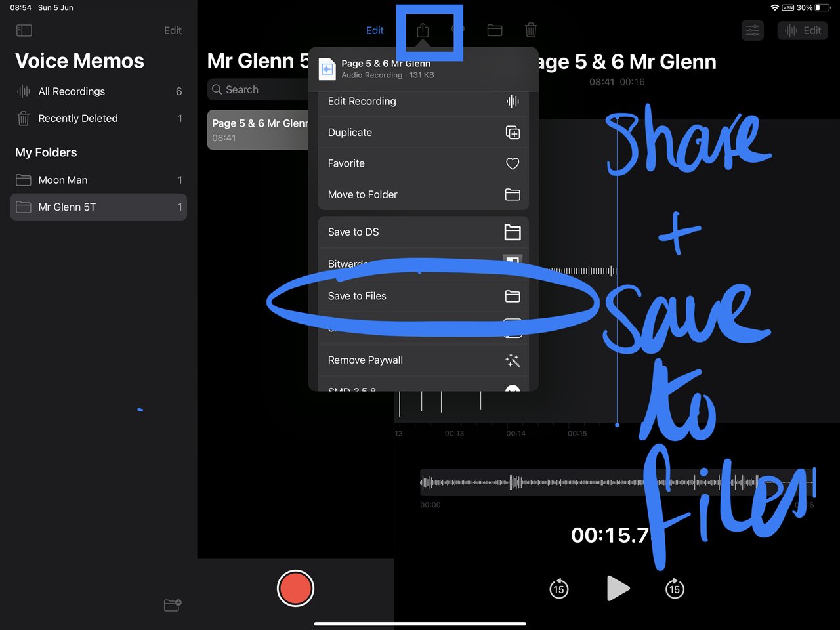Open All Recordings list
This screenshot has height=630, width=840.
98,91
